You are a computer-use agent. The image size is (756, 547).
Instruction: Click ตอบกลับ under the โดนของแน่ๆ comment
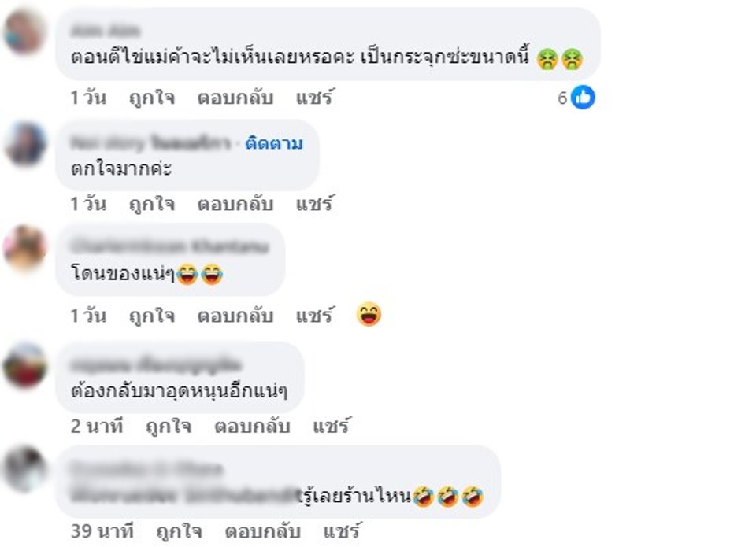pos(235,316)
